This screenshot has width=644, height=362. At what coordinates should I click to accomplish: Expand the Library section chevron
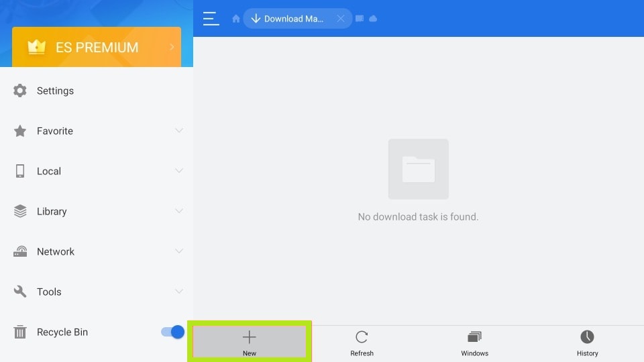(178, 211)
